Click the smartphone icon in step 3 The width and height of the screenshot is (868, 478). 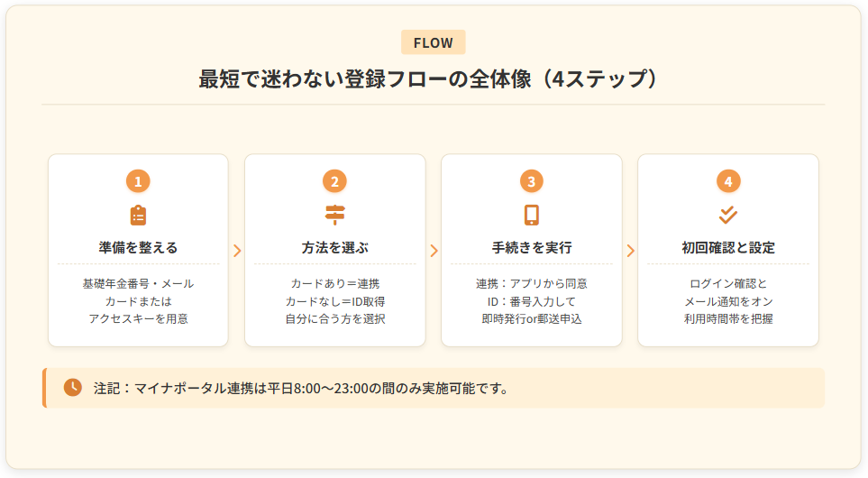pyautogui.click(x=531, y=215)
